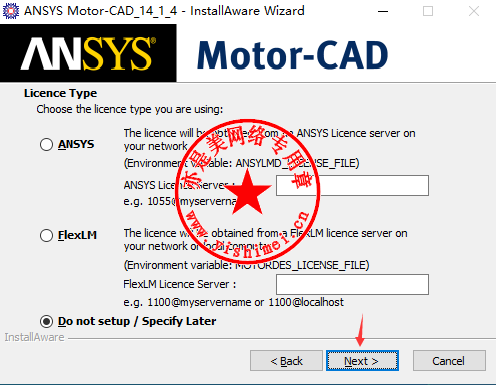Cancel the installation wizard
Image resolution: width=496 pixels, height=385 pixels.
tap(449, 361)
